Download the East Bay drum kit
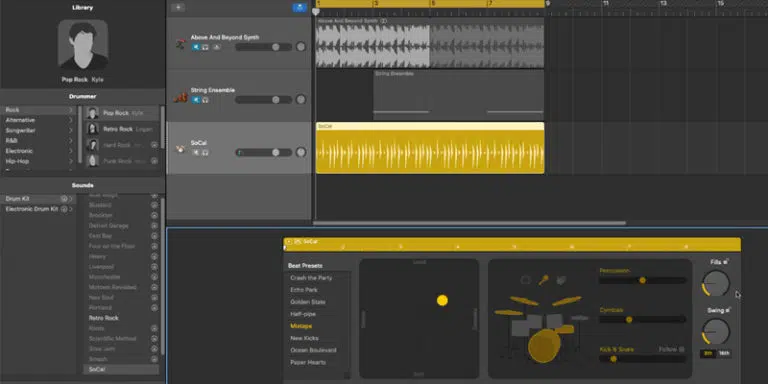The height and width of the screenshot is (384, 768). click(x=154, y=236)
